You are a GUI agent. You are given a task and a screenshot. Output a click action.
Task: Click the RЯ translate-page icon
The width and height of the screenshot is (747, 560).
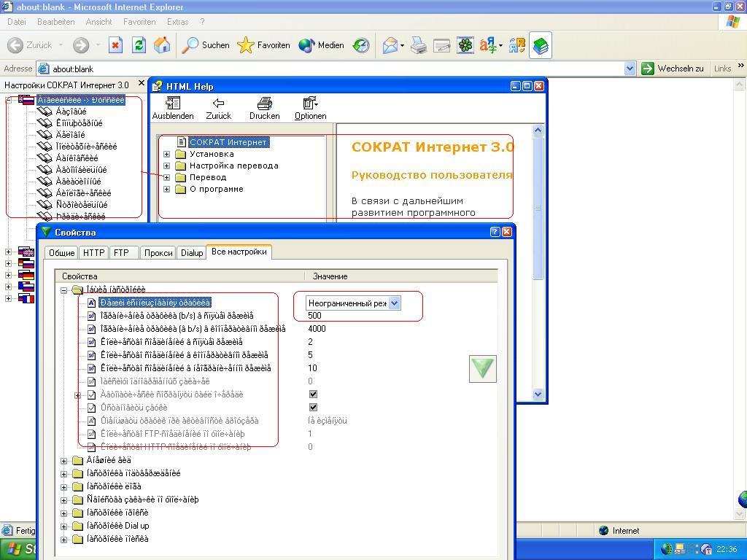point(517,45)
